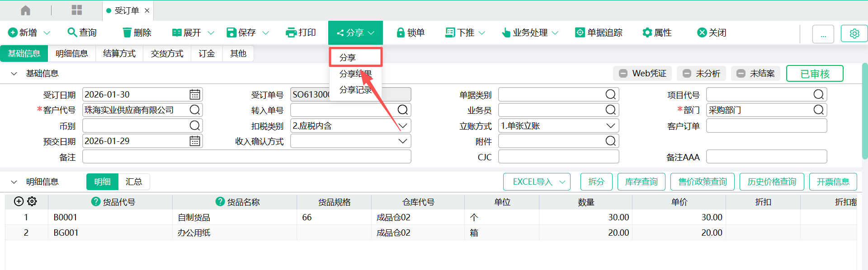Expand the 扣税类别 dropdown
Image resolution: width=868 pixels, height=270 pixels.
pos(403,126)
